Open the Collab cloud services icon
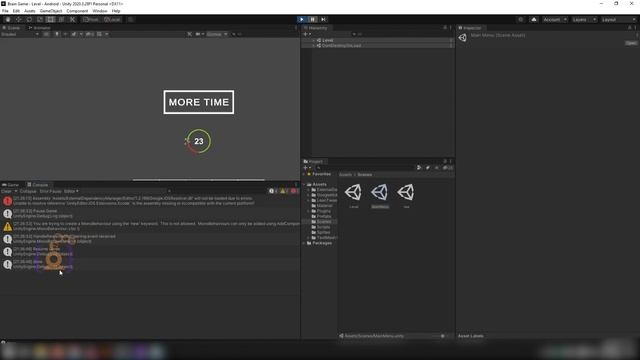 [x=533, y=19]
